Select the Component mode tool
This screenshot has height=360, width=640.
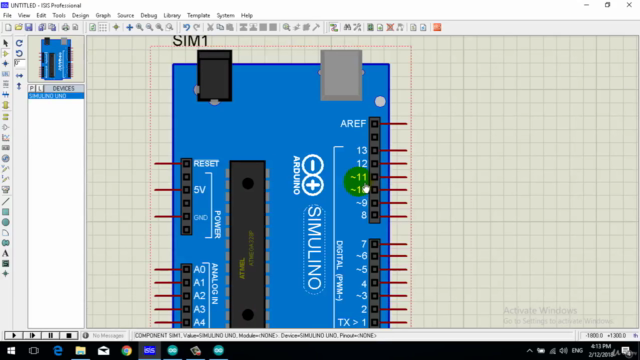coord(6,53)
